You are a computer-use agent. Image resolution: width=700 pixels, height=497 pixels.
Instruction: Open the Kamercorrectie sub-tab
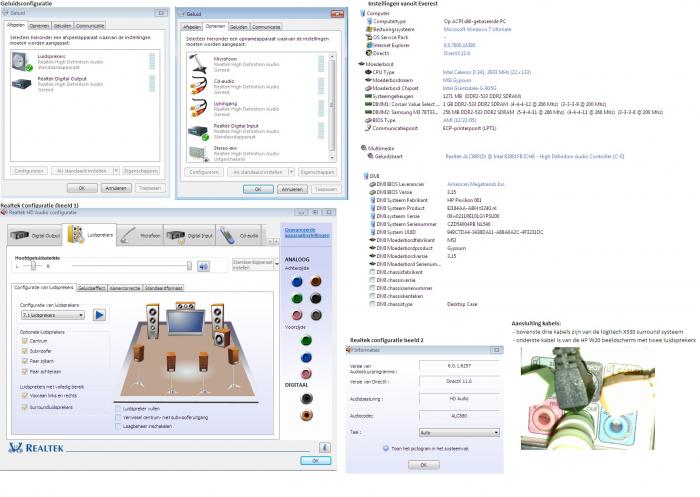pos(125,288)
